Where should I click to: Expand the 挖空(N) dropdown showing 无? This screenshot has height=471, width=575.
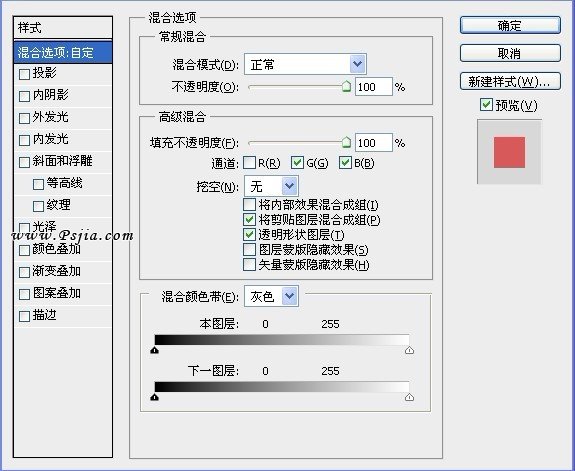point(271,186)
